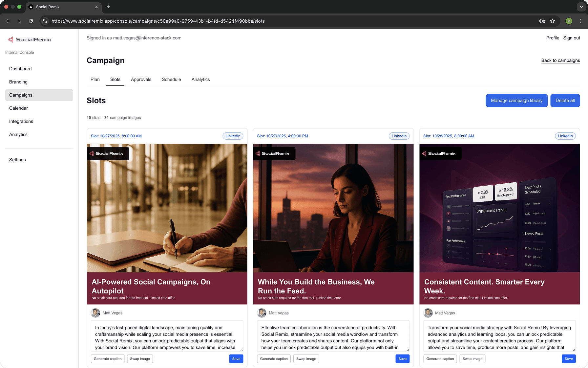Open the password key icon in address bar
This screenshot has height=368, width=588.
coord(542,21)
